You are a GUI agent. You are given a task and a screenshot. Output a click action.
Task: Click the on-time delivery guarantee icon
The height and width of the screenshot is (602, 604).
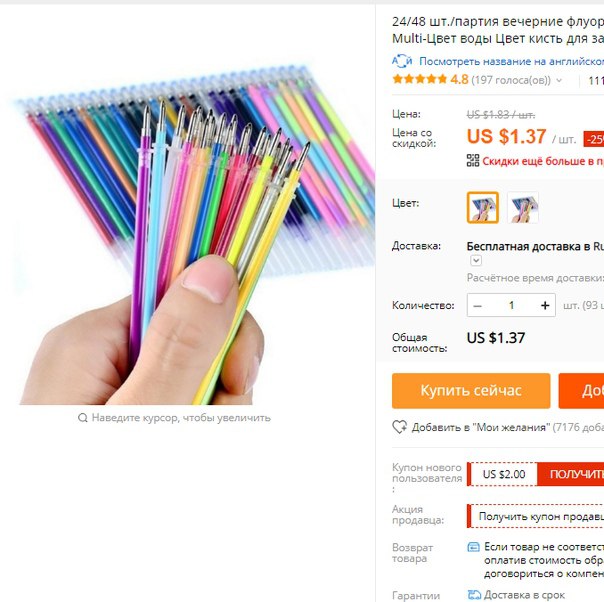click(x=474, y=595)
